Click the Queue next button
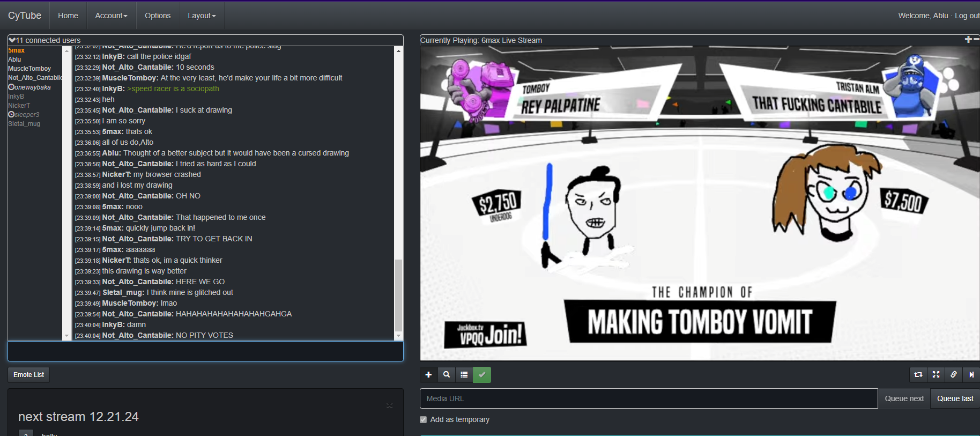 tap(904, 398)
